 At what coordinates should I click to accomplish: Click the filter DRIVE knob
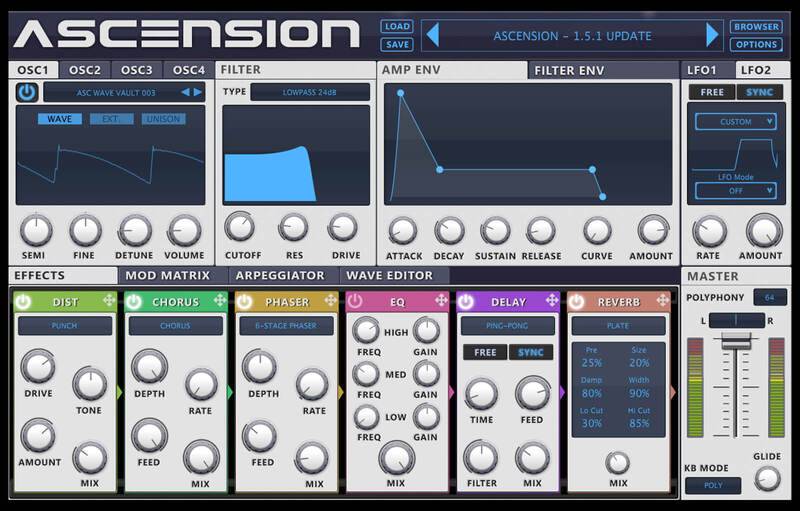(343, 227)
